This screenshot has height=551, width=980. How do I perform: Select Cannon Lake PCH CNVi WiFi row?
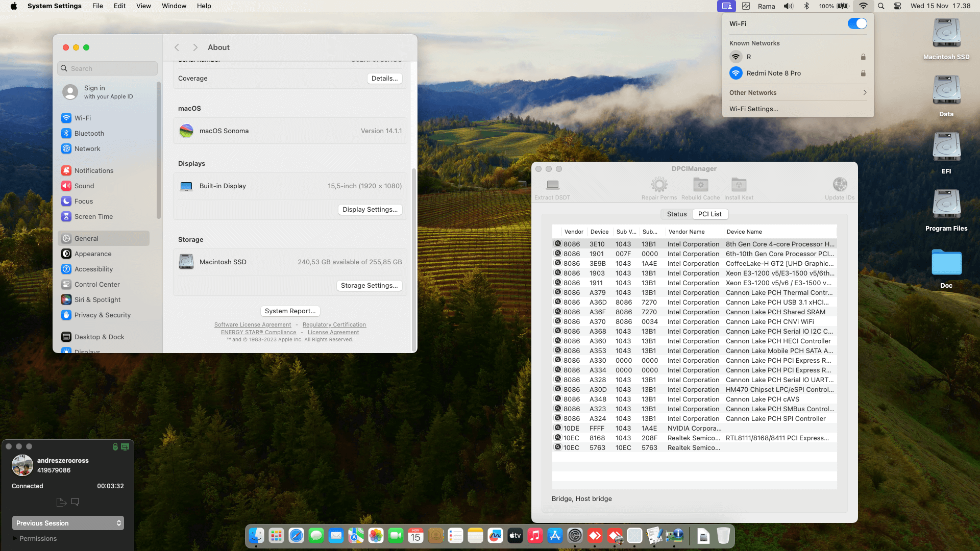point(694,322)
